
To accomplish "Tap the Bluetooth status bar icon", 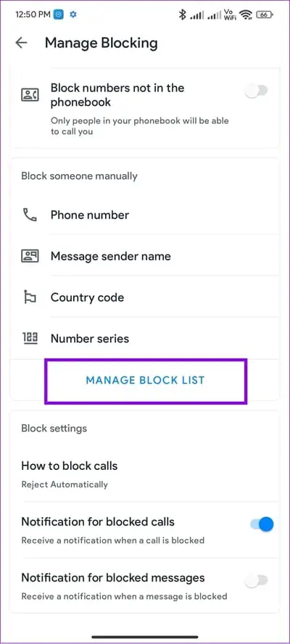I will pos(183,15).
